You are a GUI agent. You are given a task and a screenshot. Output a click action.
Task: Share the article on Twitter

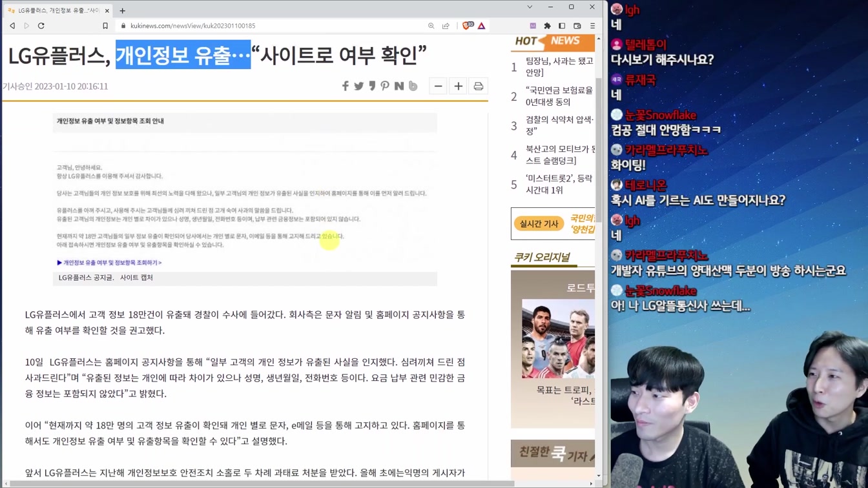[x=359, y=86]
